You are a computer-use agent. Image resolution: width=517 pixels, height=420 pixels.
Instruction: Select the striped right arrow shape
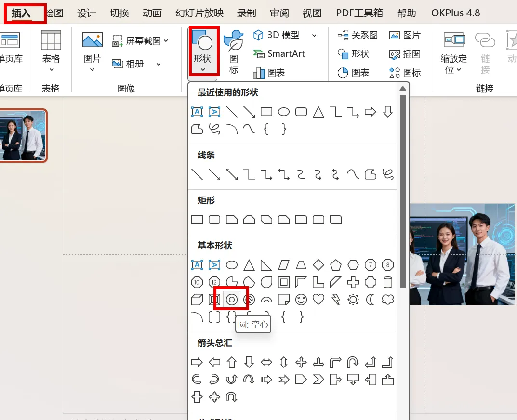tap(266, 380)
